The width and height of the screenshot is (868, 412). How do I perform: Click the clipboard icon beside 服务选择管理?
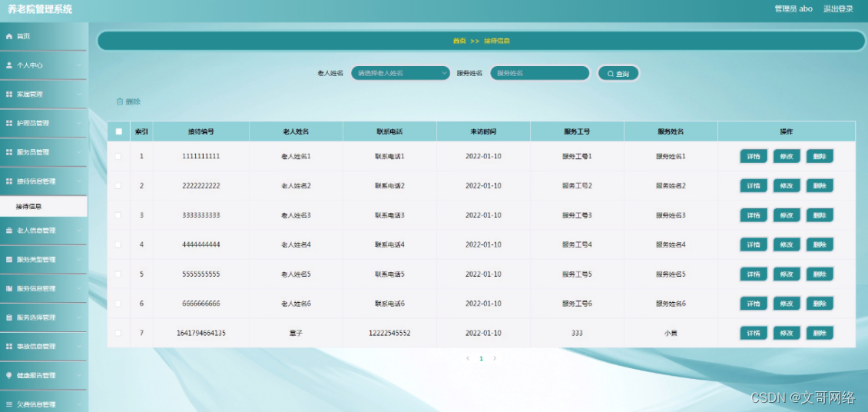[9, 317]
